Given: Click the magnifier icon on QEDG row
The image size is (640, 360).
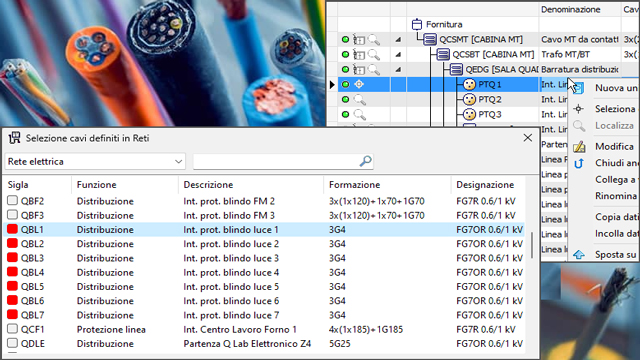Looking at the screenshot, I should click(373, 70).
